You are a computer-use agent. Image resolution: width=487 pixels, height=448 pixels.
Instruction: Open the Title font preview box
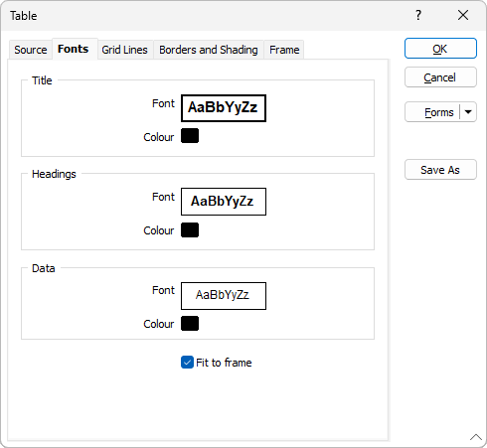pyautogui.click(x=224, y=108)
